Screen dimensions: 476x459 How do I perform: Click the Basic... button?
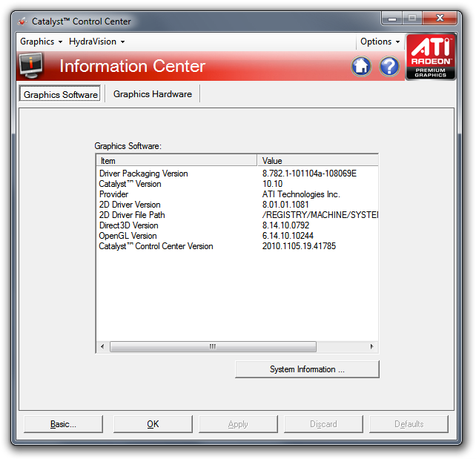pos(63,424)
